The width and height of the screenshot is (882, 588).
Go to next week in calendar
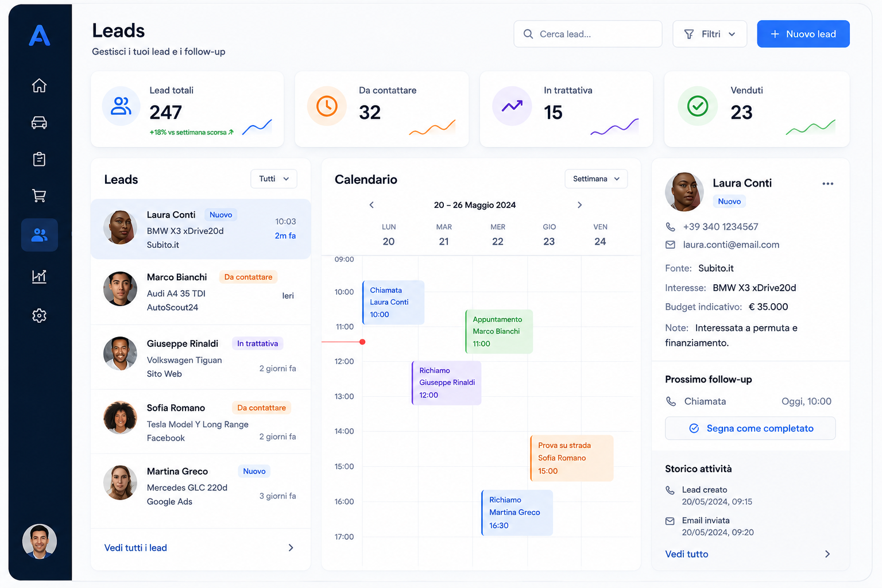579,205
